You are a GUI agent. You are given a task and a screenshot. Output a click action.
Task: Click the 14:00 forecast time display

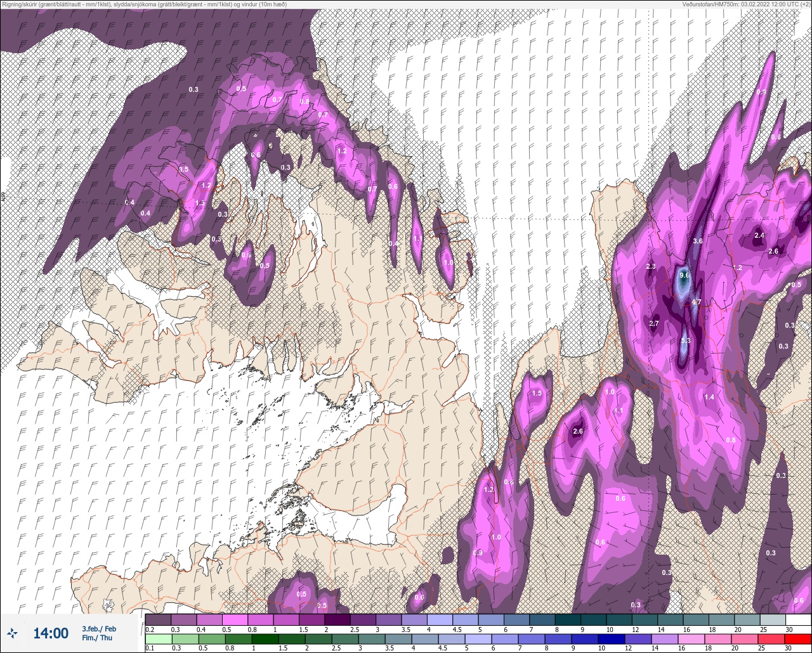[x=51, y=633]
